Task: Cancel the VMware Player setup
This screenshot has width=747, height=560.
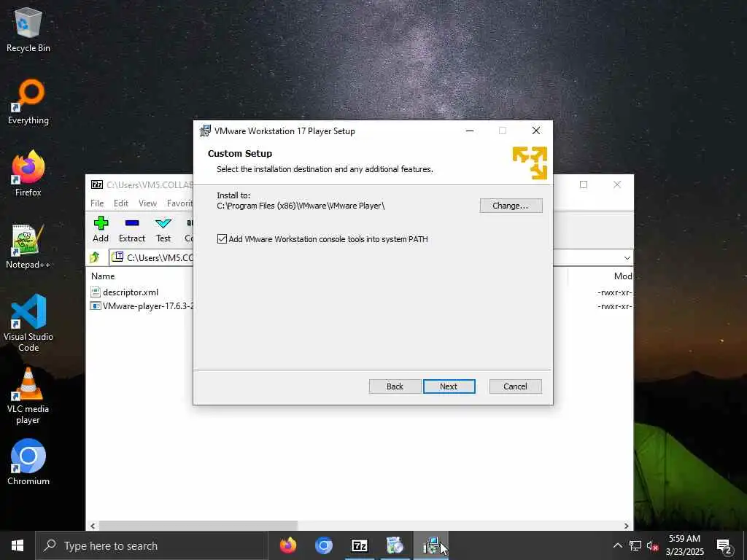Action: click(515, 386)
